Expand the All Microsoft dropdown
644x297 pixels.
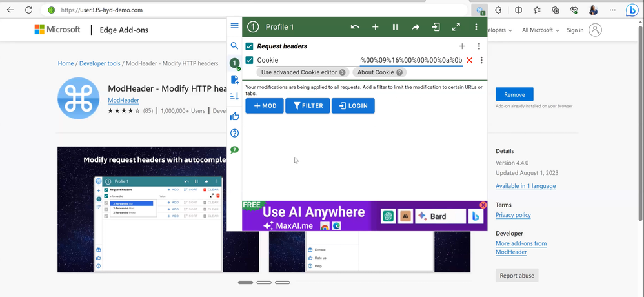coord(541,30)
